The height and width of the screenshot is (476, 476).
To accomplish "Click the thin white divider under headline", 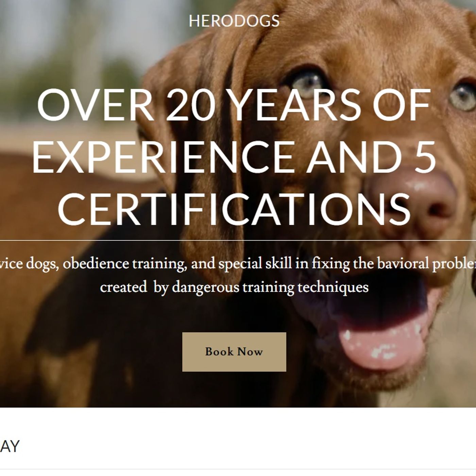I will (x=238, y=241).
